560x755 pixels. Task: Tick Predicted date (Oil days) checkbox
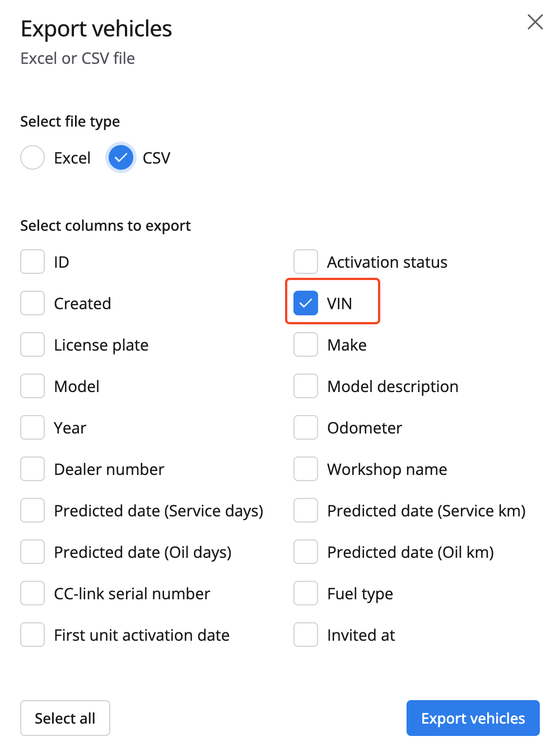(x=32, y=552)
